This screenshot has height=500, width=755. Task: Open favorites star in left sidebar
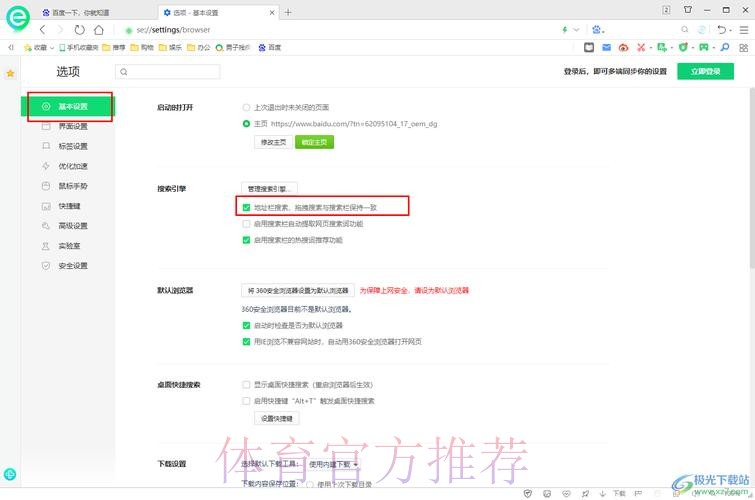point(11,74)
